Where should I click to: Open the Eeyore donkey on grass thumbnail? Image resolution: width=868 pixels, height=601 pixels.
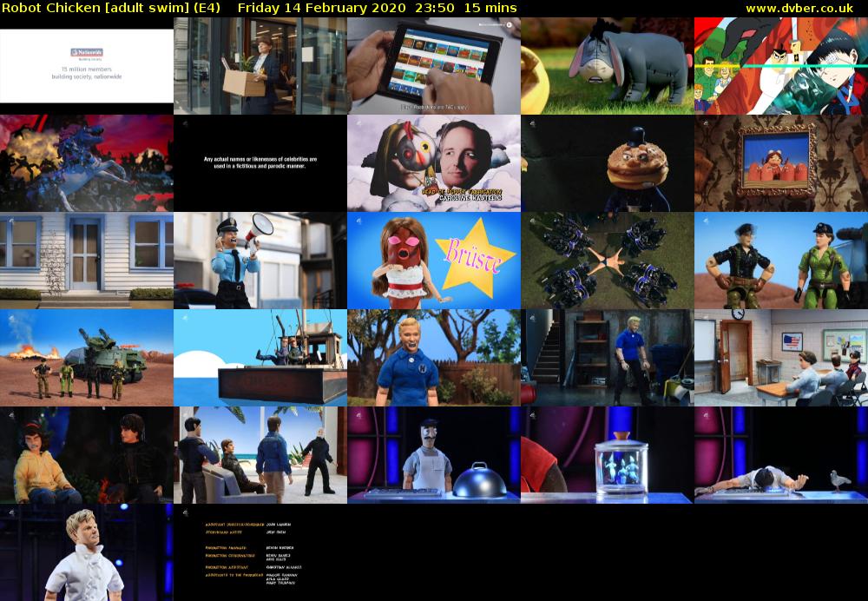[x=608, y=66]
